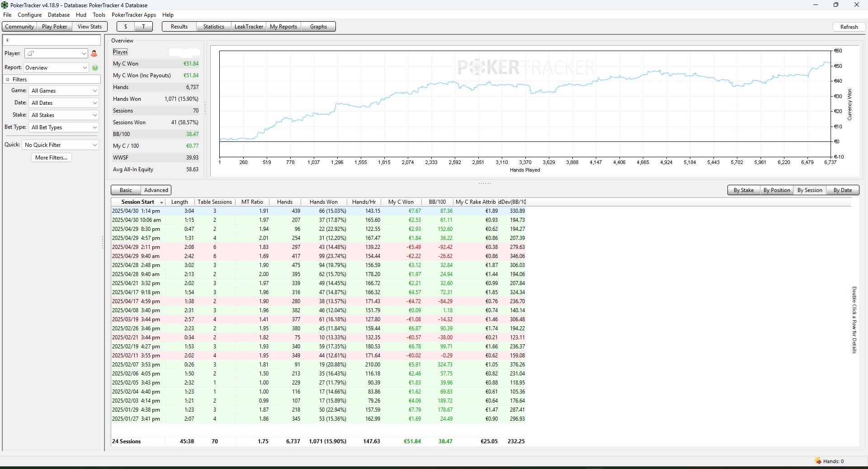This screenshot has width=868, height=469.
Task: Collapse the sidebar with the left arrow
Action: 7,40
